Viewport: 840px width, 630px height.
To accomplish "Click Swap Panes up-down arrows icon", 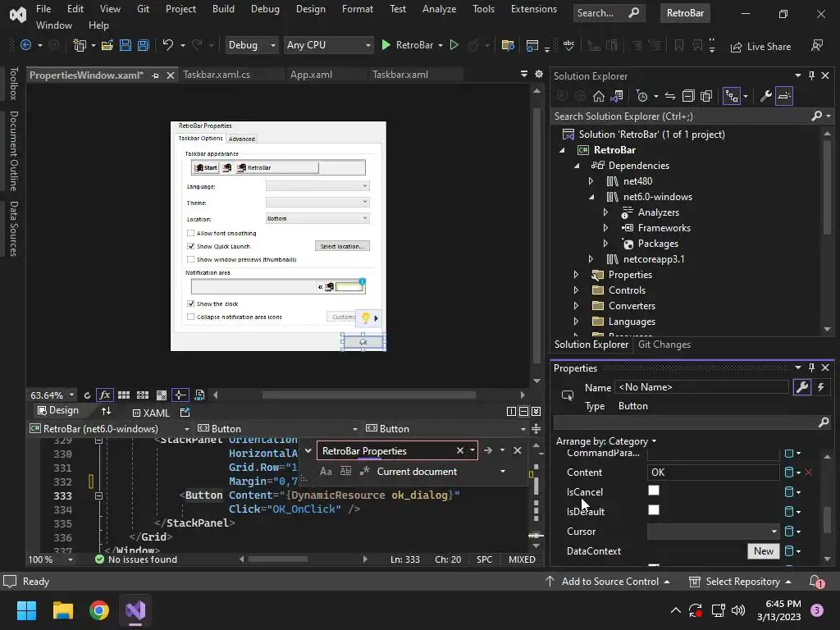I will 106,411.
